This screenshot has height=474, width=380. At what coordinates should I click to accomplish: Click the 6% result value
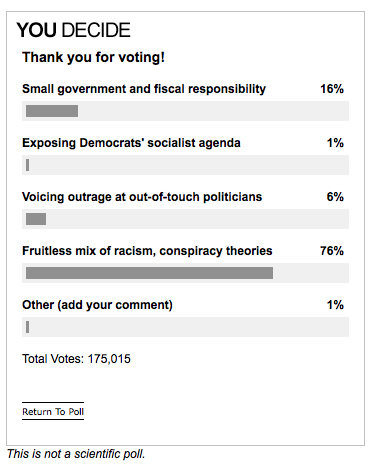point(335,197)
